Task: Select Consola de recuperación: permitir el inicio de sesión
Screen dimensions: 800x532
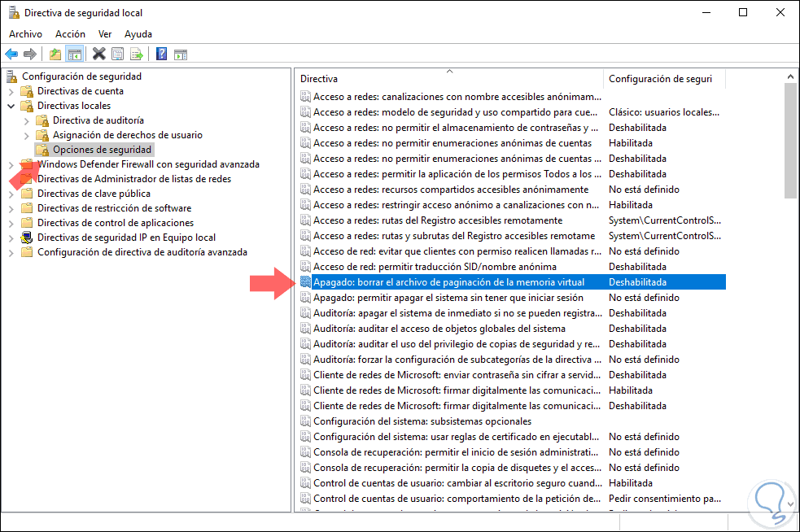Action: click(456, 452)
